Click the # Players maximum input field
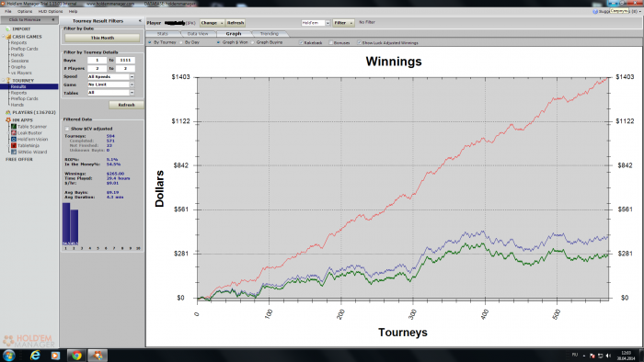 125,69
